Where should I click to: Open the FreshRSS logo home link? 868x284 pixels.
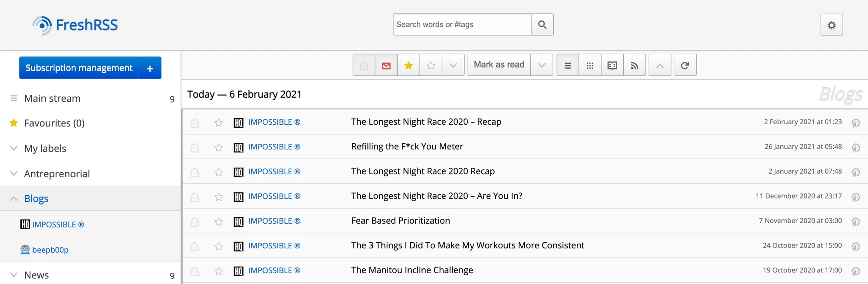pos(75,25)
